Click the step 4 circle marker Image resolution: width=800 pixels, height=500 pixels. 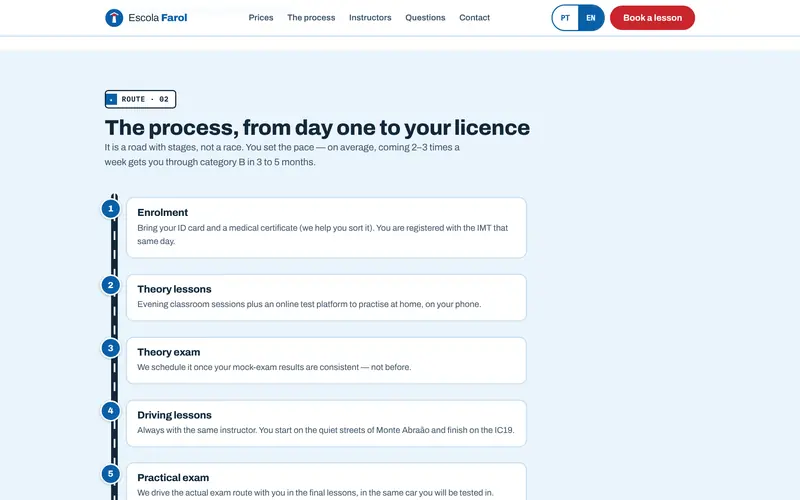click(x=111, y=411)
